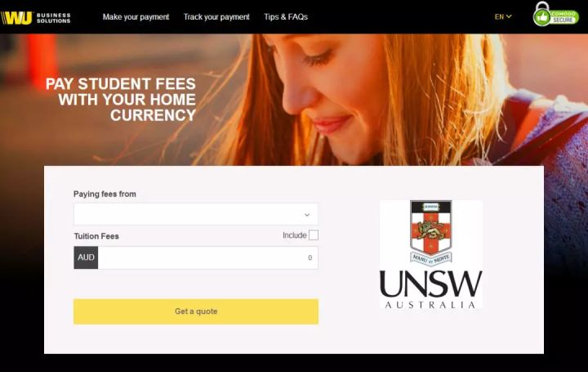Click the Comodo Secure badge

click(556, 14)
